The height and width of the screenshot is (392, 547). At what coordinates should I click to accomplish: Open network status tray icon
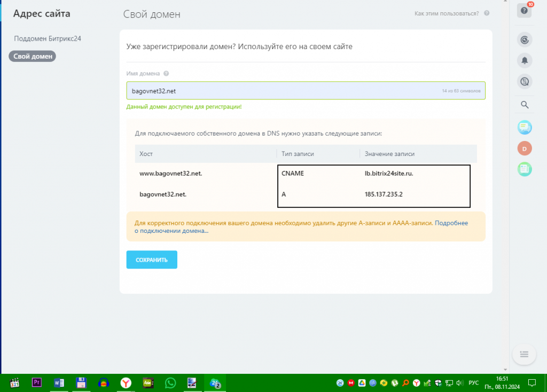pyautogui.click(x=449, y=383)
